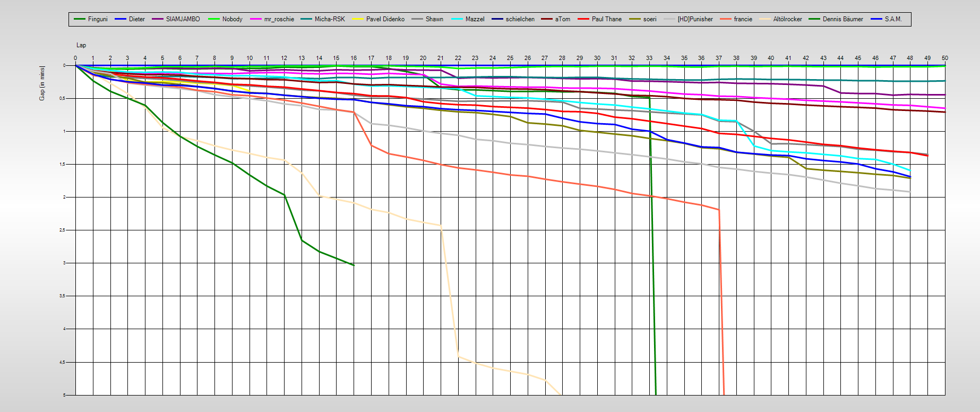Select the Dennis Bäumer legend label
The width and height of the screenshot is (980, 412).
843,19
